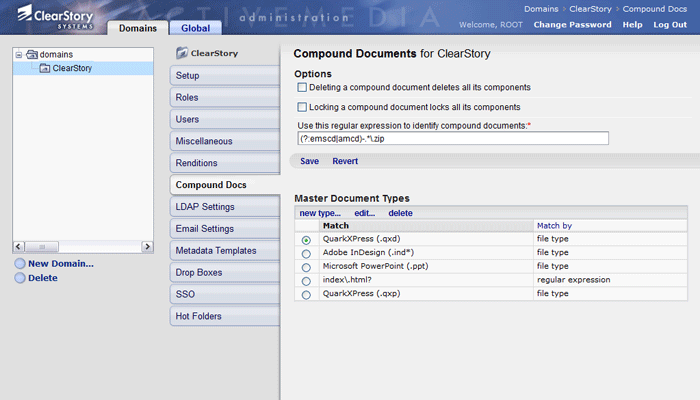Click the domains root folder icon
Viewport: 700px width, 400px height.
(x=32, y=54)
